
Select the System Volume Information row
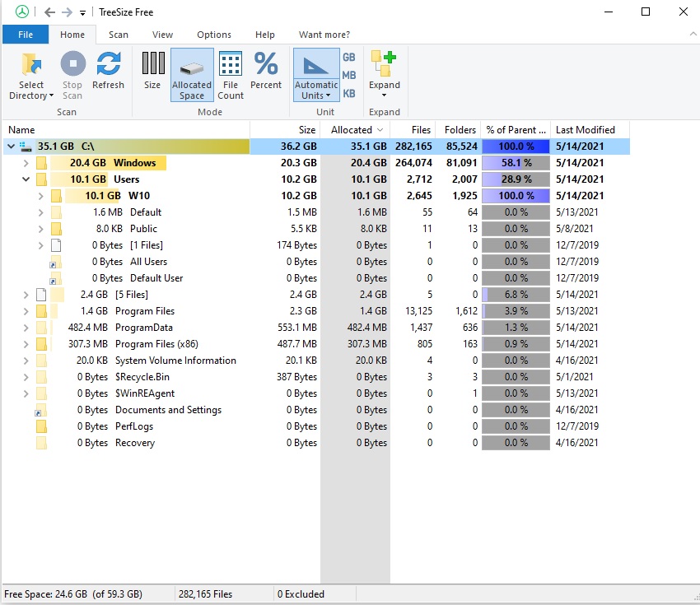316,361
